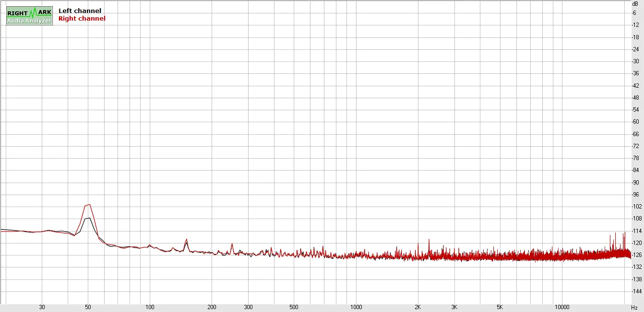644x312 pixels.
Task: Select the Right channel legend label
Action: 82,19
